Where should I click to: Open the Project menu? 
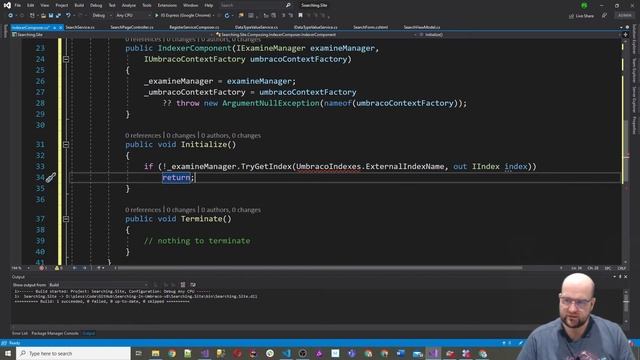pos(62,5)
